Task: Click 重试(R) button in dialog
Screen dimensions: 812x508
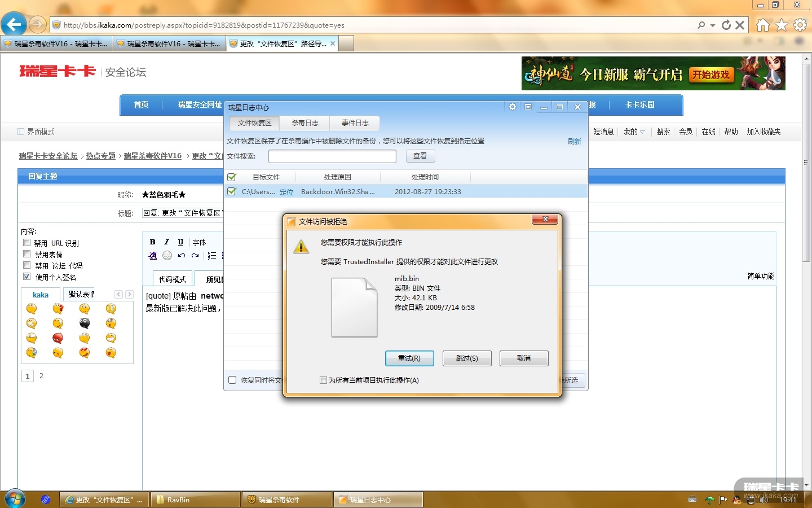Action: click(x=409, y=358)
